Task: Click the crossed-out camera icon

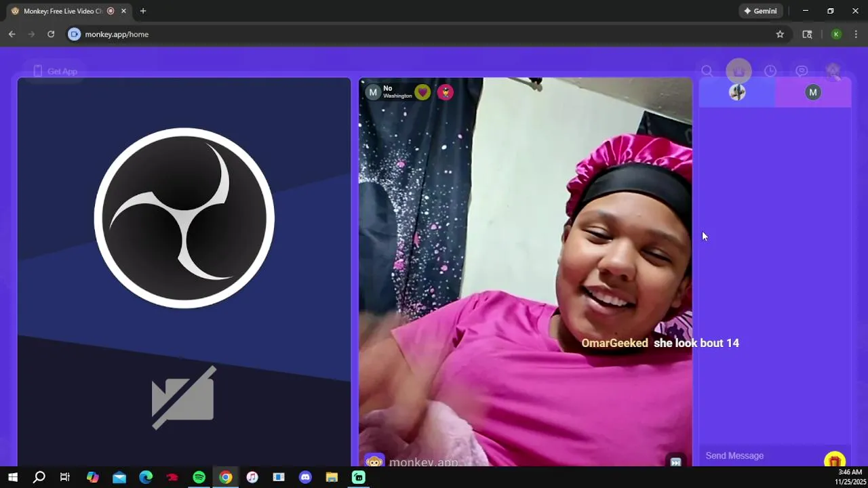Action: click(184, 398)
